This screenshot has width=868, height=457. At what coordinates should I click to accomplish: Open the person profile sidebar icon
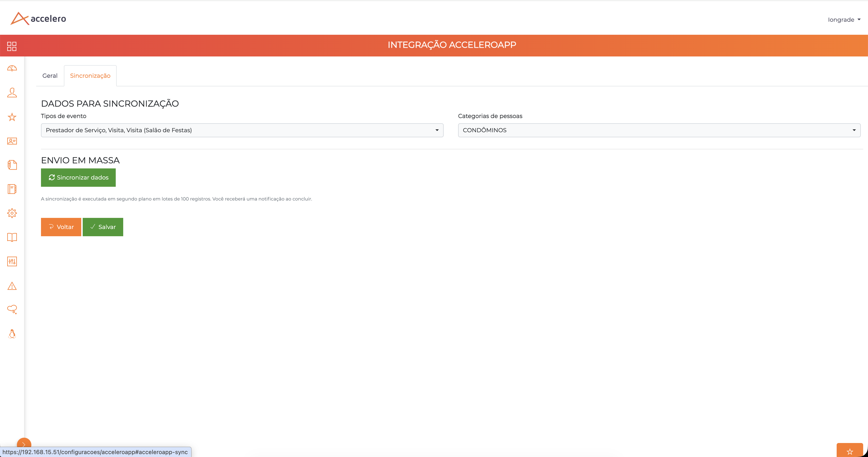[x=12, y=92]
